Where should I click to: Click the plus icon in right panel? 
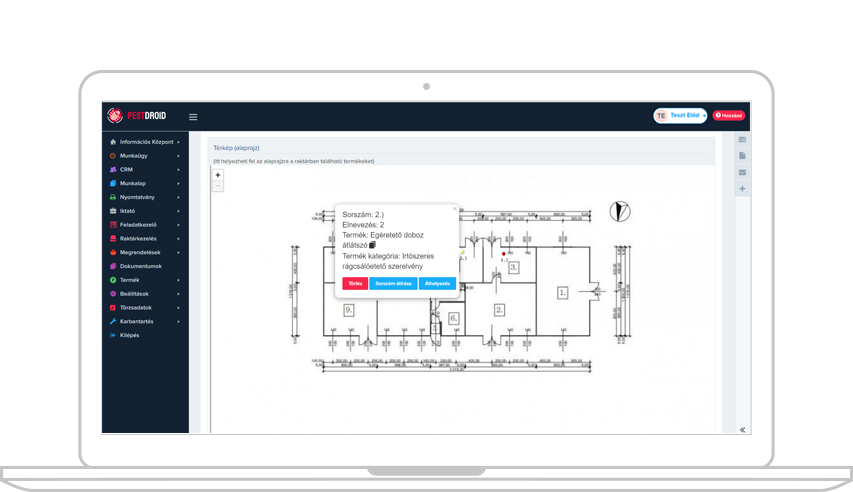(742, 189)
